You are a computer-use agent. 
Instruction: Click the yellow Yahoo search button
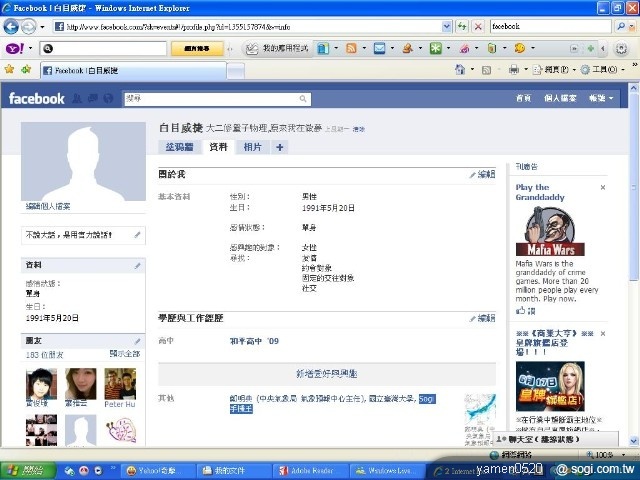(197, 49)
